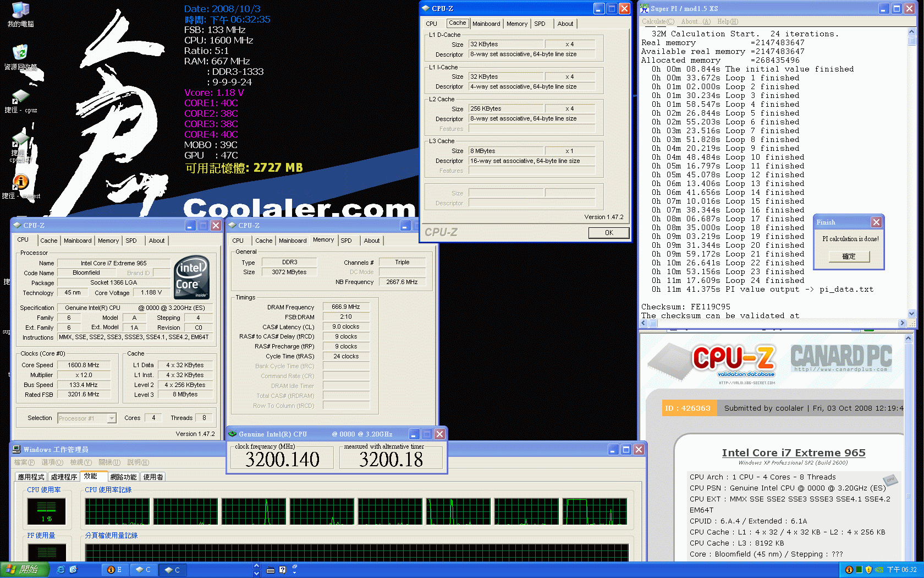Click the Rated FSB 3201.6 MHz value
924x578 pixels.
click(x=84, y=395)
